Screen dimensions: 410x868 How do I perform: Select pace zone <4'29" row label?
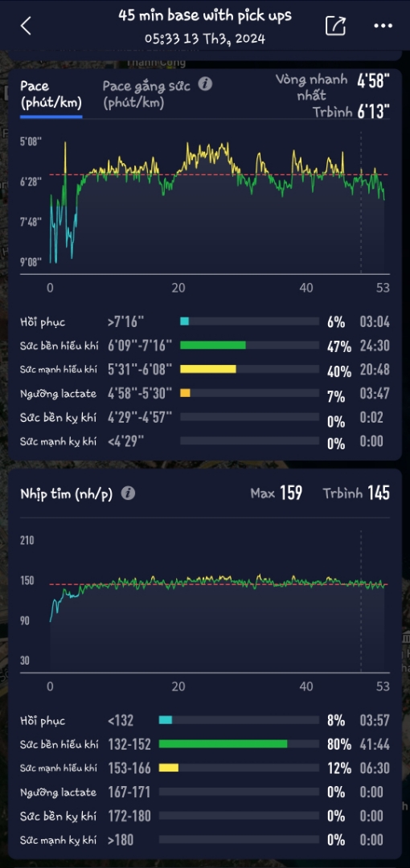point(125,441)
